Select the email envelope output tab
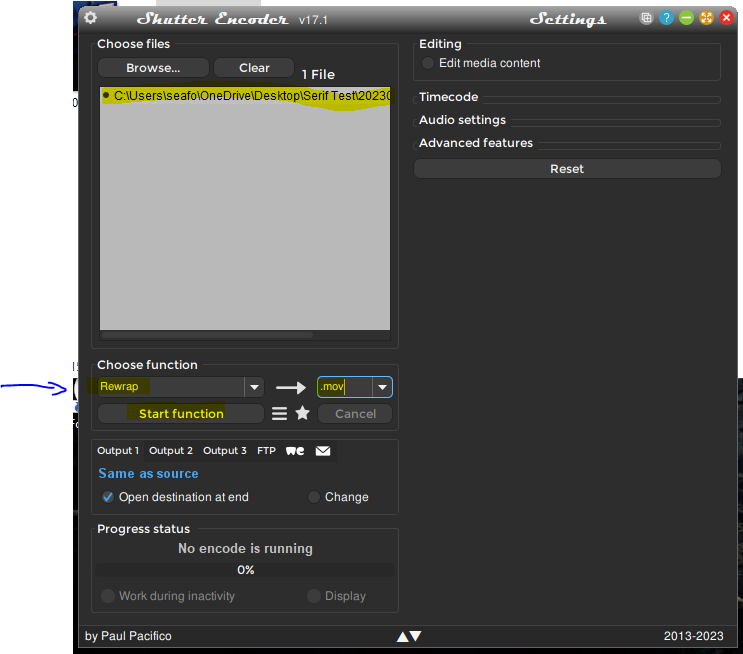Viewport: 743px width, 654px height. click(x=323, y=451)
